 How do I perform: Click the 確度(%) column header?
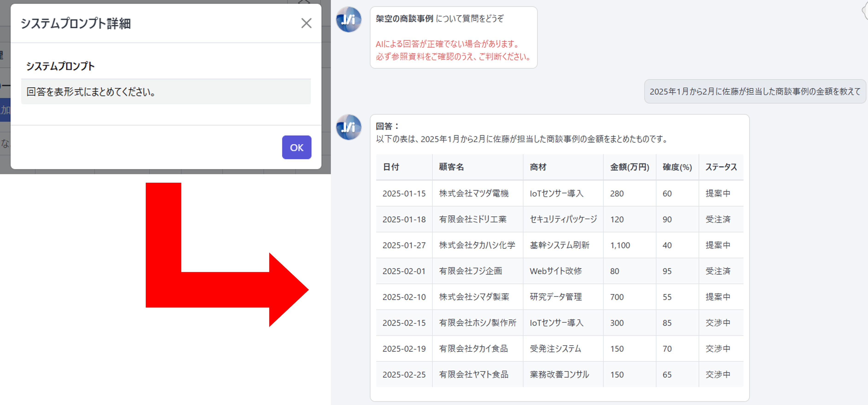click(x=677, y=167)
